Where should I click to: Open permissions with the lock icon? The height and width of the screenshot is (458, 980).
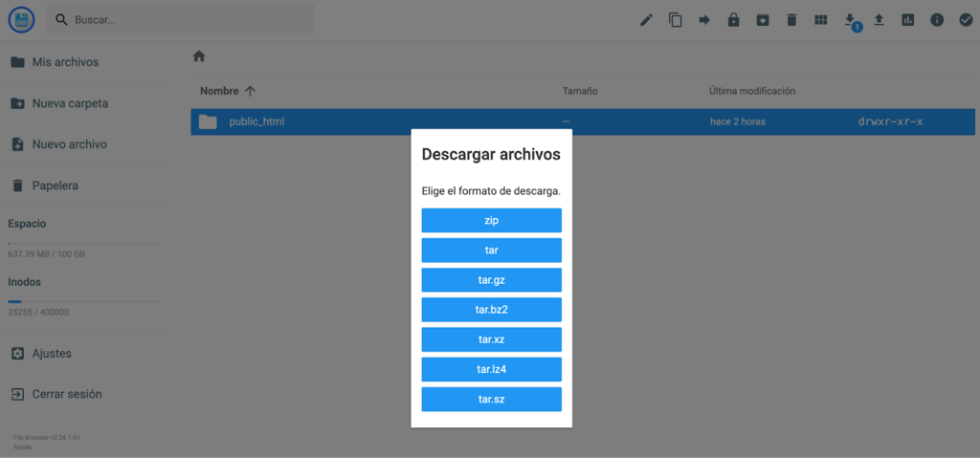click(x=733, y=20)
